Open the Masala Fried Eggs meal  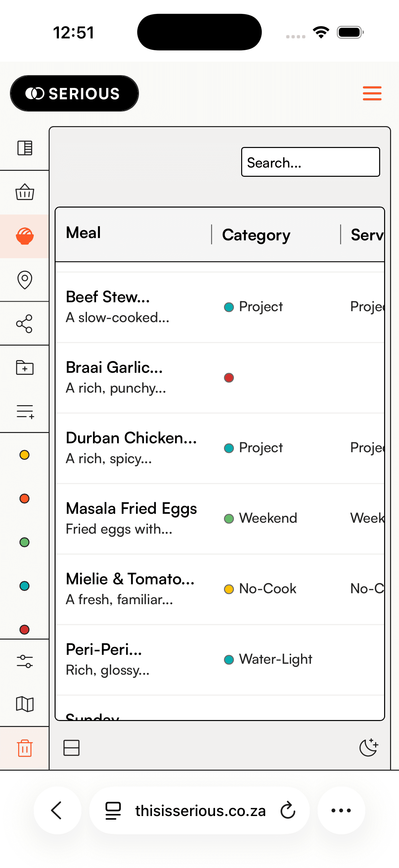(131, 509)
